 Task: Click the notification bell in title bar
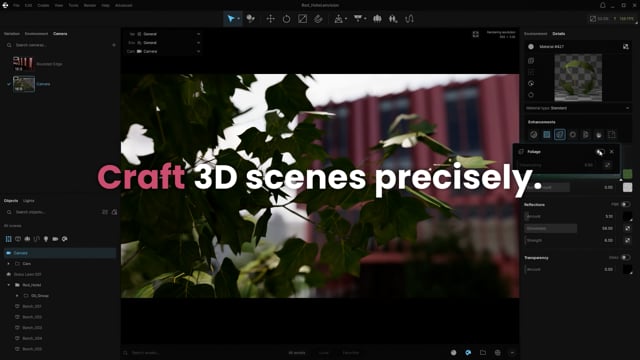tap(602, 5)
